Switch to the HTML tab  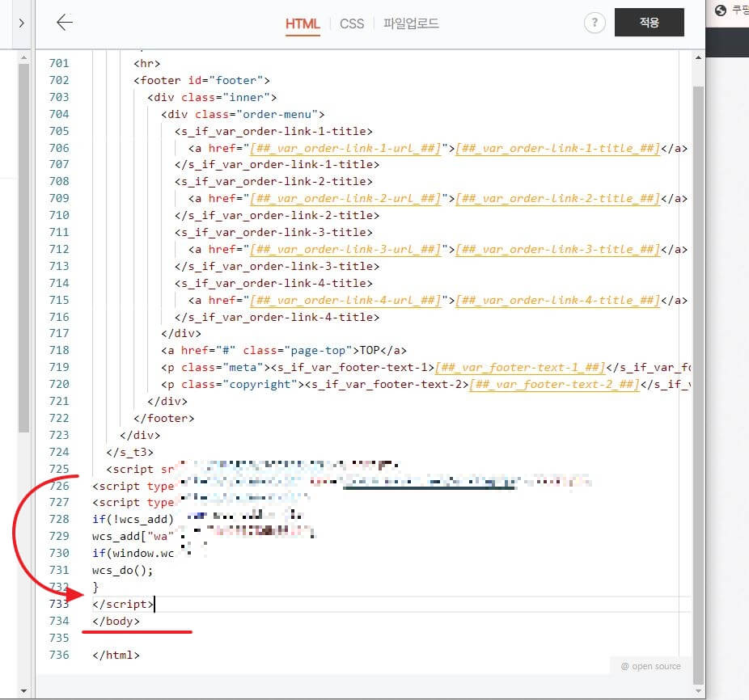pyautogui.click(x=303, y=24)
